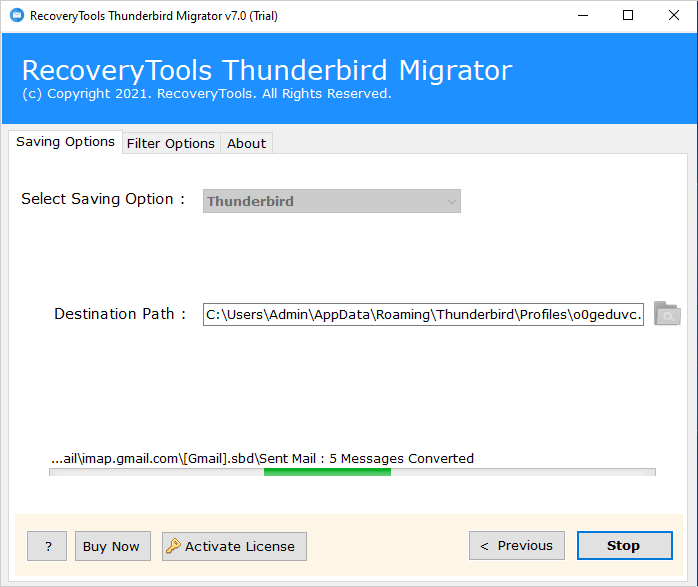Open the Select Saving Option dropdown
This screenshot has height=587, width=698.
[332, 201]
